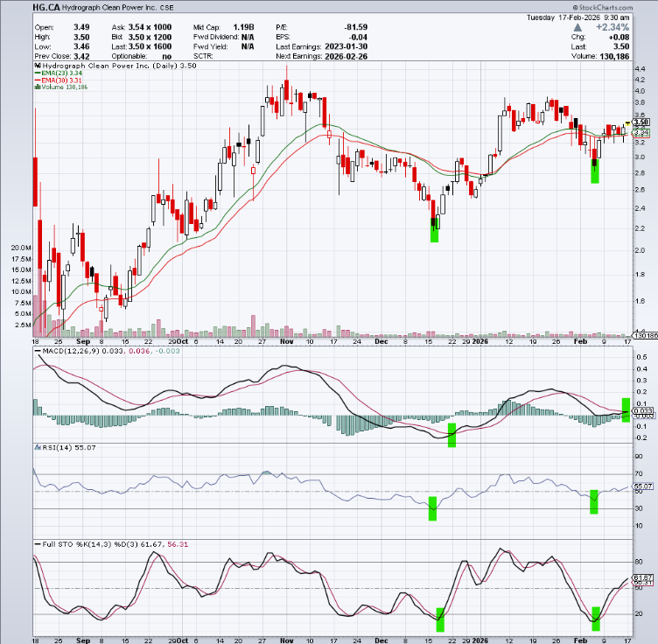Click the gray up-arrow change indicator
The height and width of the screenshot is (644, 658).
(577, 27)
